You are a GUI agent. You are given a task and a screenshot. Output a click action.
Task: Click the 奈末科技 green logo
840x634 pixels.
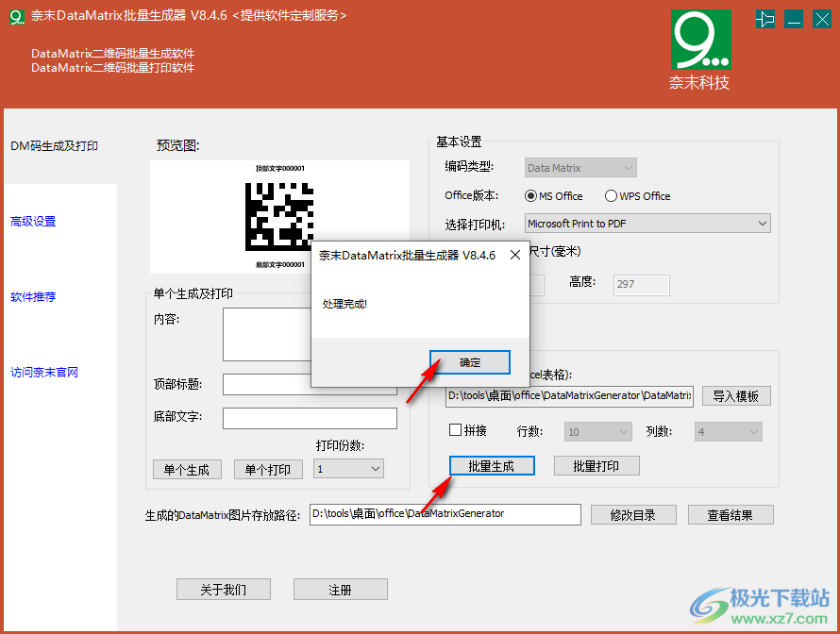pyautogui.click(x=700, y=40)
